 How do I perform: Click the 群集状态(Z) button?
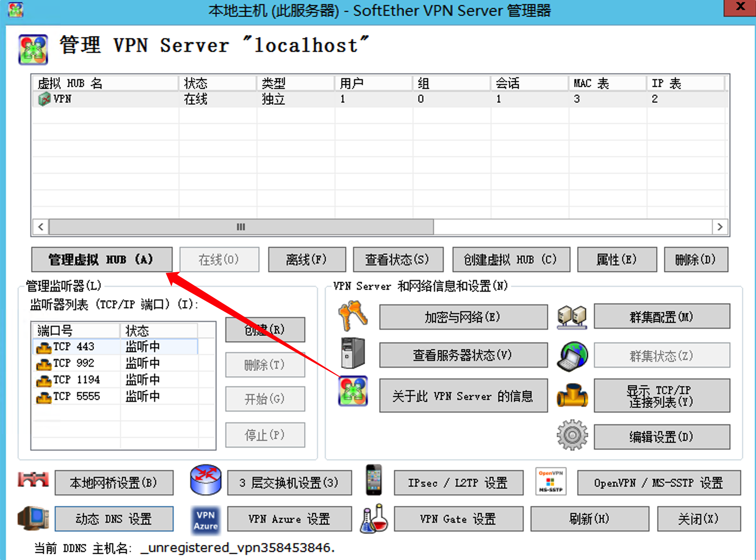[662, 355]
